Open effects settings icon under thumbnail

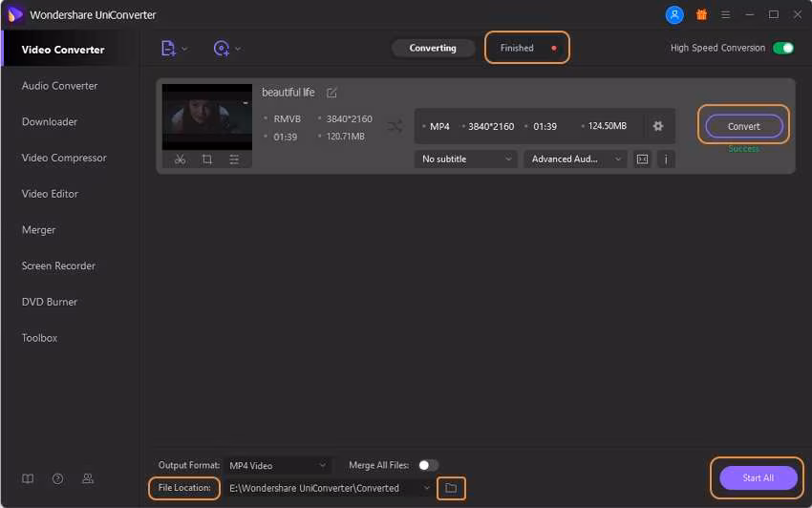click(234, 159)
